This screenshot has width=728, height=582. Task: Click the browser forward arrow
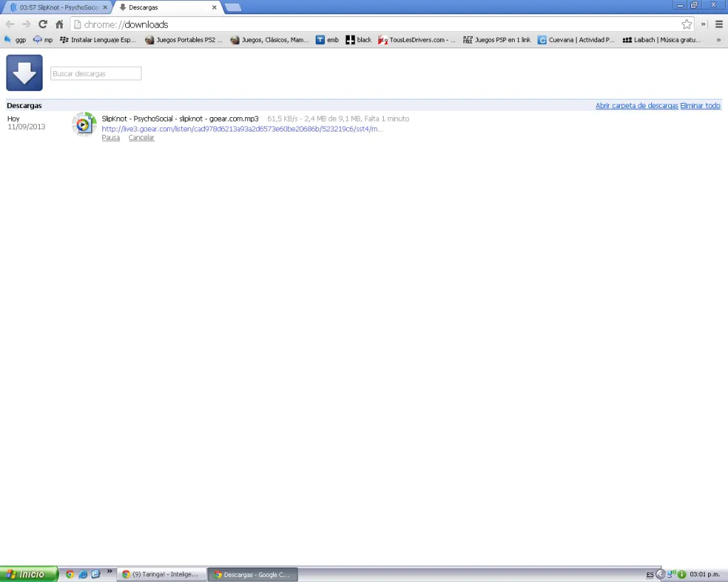26,24
